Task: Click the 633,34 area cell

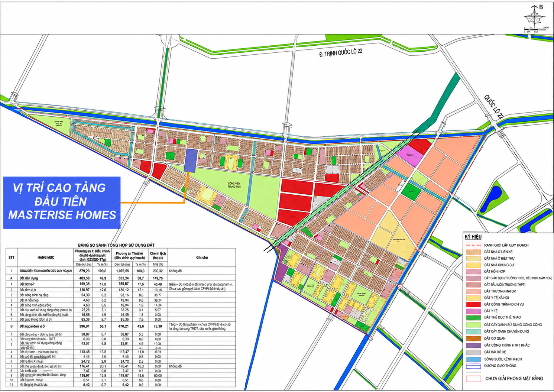Action: 122,278
